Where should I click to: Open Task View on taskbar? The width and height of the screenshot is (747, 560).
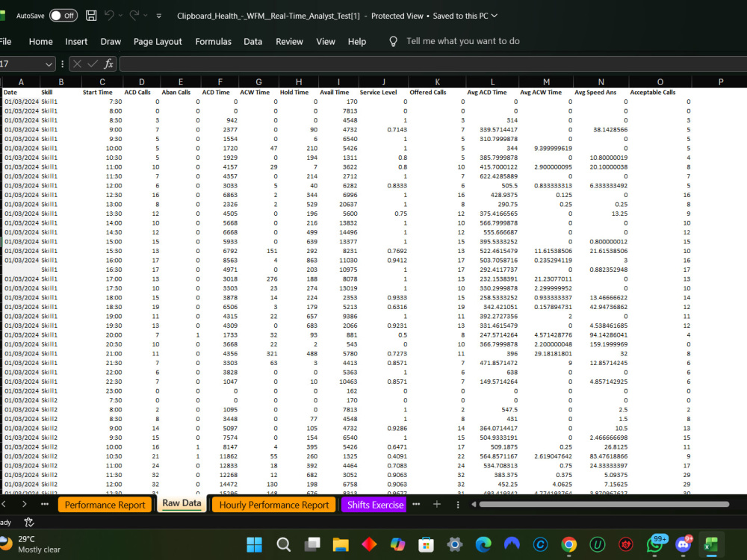point(312,544)
